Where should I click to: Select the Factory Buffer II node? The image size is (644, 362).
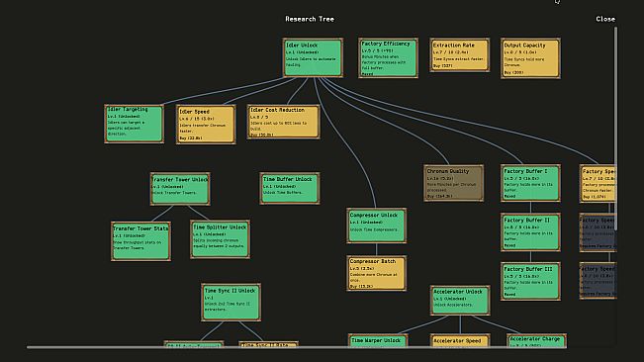point(530,232)
